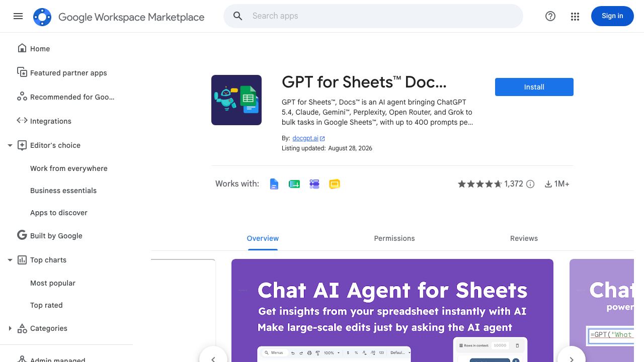644x362 pixels.
Task: Open the help question mark icon
Action: point(550,16)
